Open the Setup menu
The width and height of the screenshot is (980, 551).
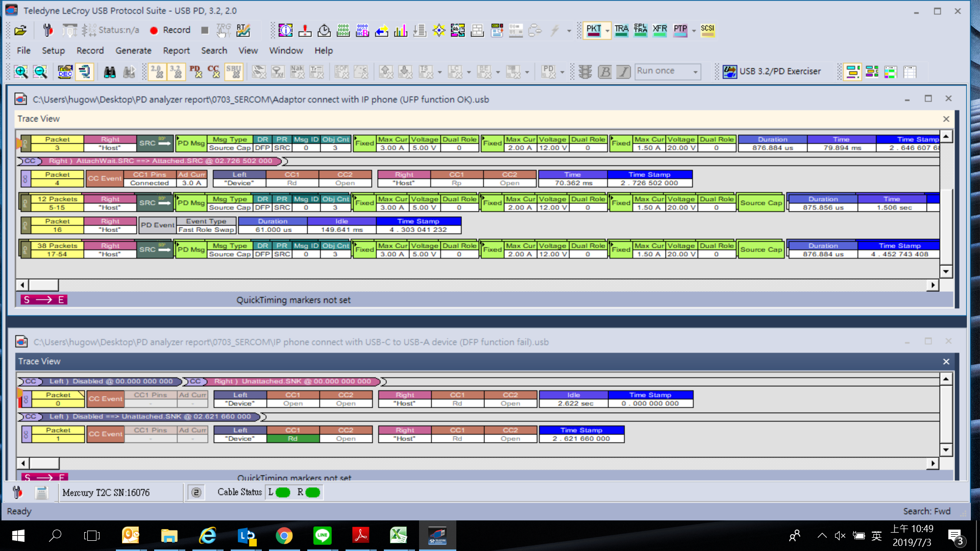tap(53, 51)
